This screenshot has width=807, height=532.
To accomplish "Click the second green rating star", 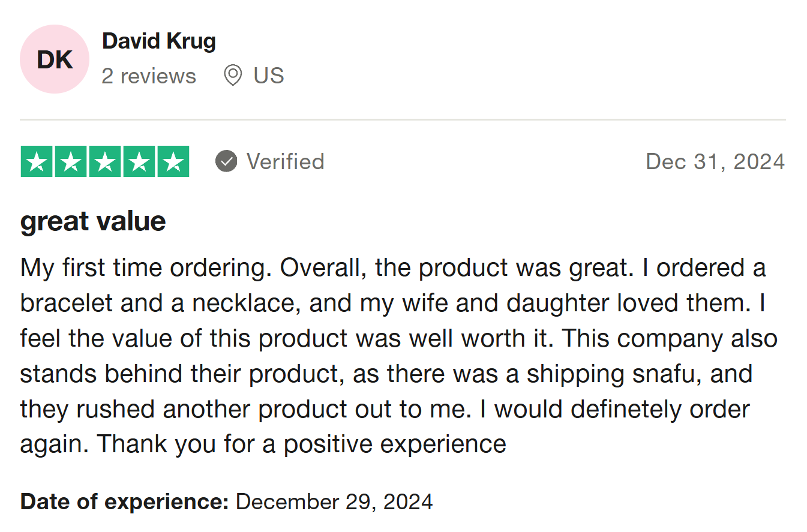I will pos(71,161).
